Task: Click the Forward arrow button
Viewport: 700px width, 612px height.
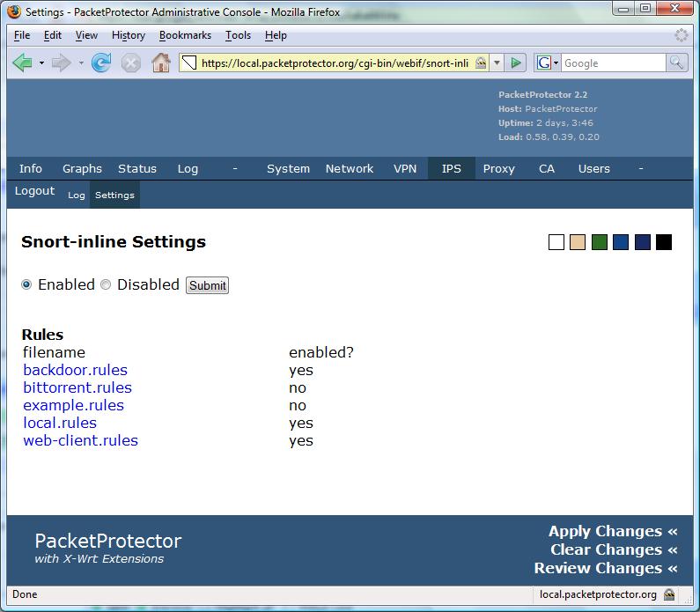Action: point(61,63)
